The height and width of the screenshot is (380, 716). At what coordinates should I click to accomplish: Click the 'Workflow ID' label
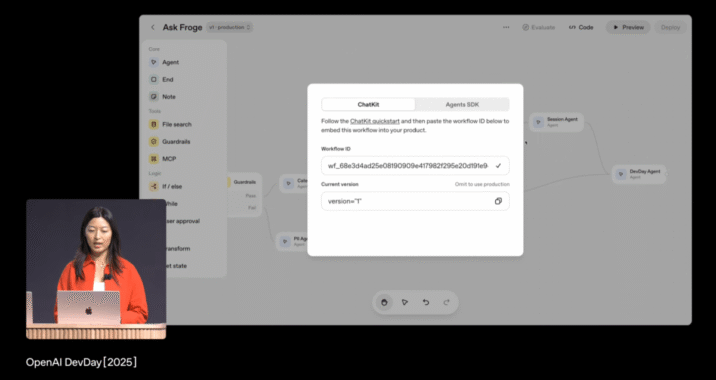(x=336, y=149)
